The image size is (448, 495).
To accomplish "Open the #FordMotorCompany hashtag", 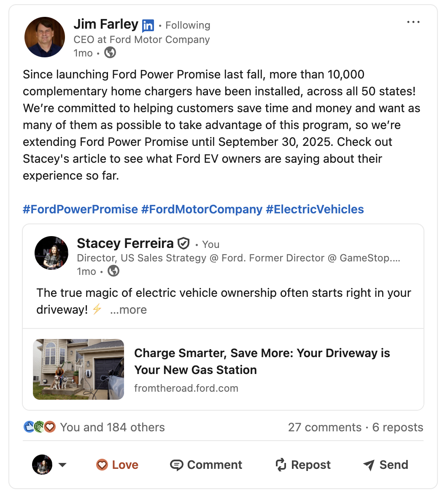I will [202, 209].
